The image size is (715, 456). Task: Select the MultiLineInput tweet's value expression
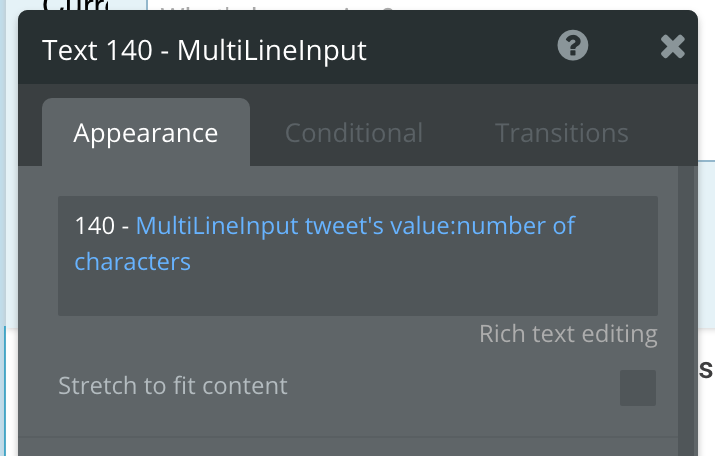pyautogui.click(x=294, y=226)
